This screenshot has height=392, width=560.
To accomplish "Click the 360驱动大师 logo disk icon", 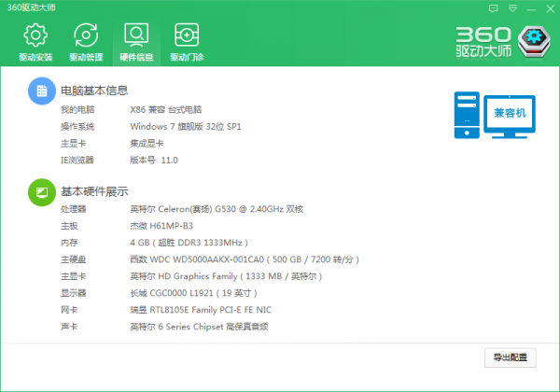I will (x=534, y=42).
